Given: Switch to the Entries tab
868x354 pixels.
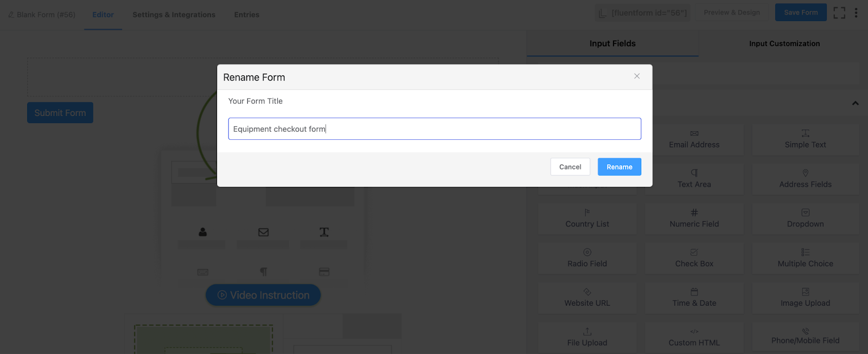Looking at the screenshot, I should pos(246,15).
